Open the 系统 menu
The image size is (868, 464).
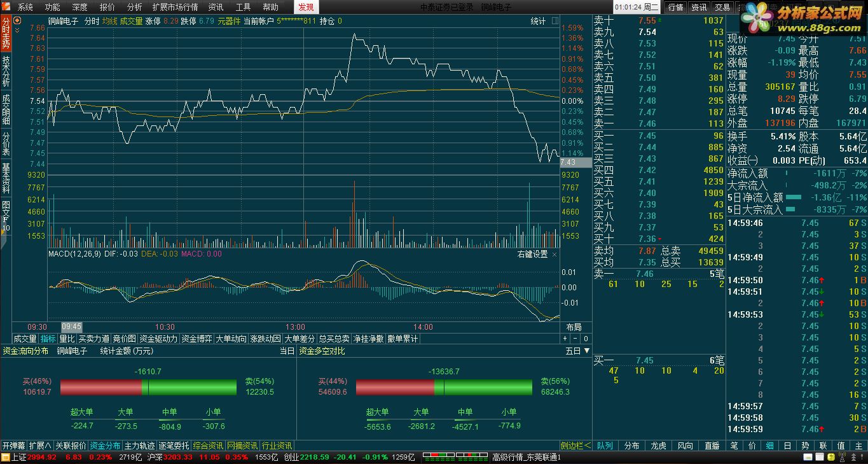(x=25, y=7)
